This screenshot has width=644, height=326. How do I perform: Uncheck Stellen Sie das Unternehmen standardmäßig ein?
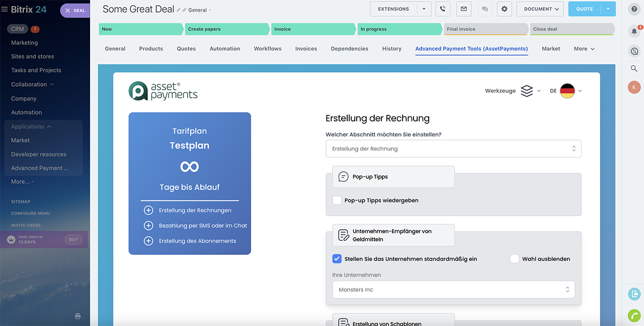click(x=337, y=259)
